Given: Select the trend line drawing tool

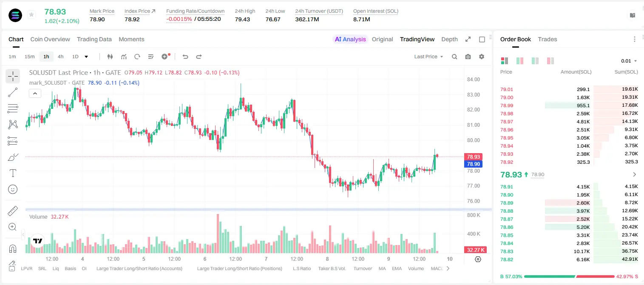Looking at the screenshot, I should pyautogui.click(x=13, y=92).
